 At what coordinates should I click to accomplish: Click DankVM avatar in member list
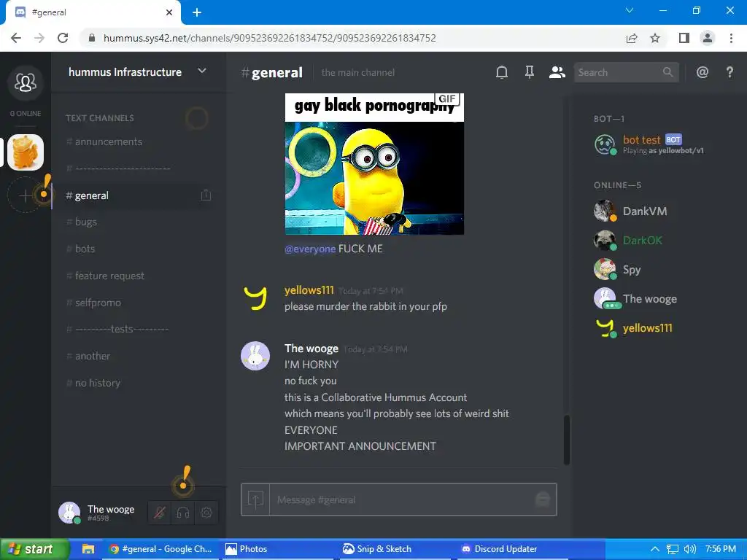[605, 211]
